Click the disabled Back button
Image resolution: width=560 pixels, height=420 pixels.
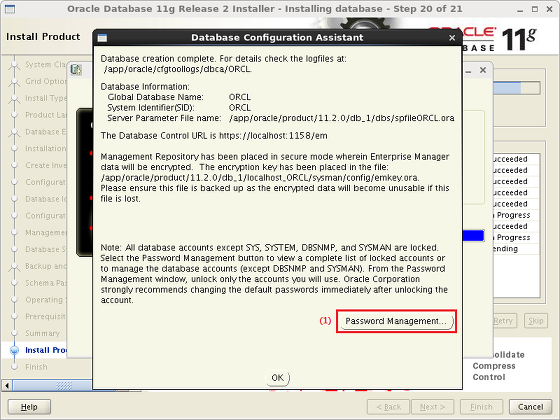pos(389,407)
